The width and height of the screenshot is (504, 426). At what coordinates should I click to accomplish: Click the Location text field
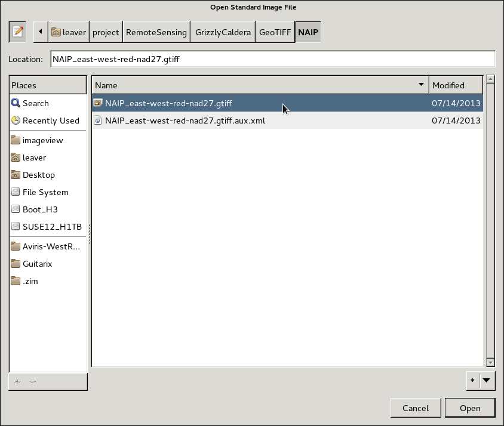tap(272, 59)
